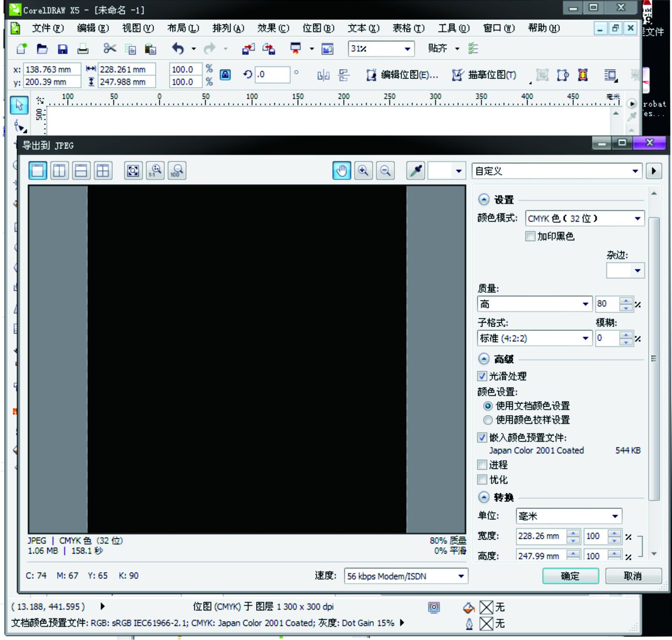
Task: Uncheck the 光滑处理 checkbox
Action: click(482, 376)
